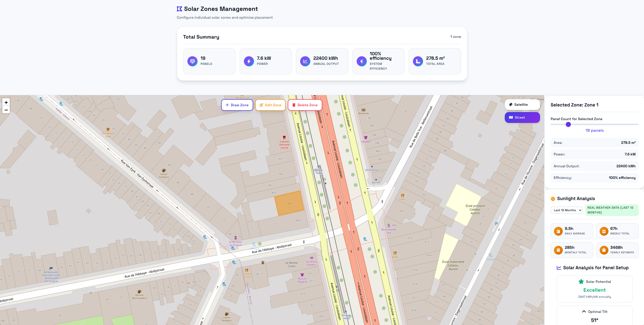644x325 pixels.
Task: Click the euro System Efficiency icon
Action: pos(361,61)
